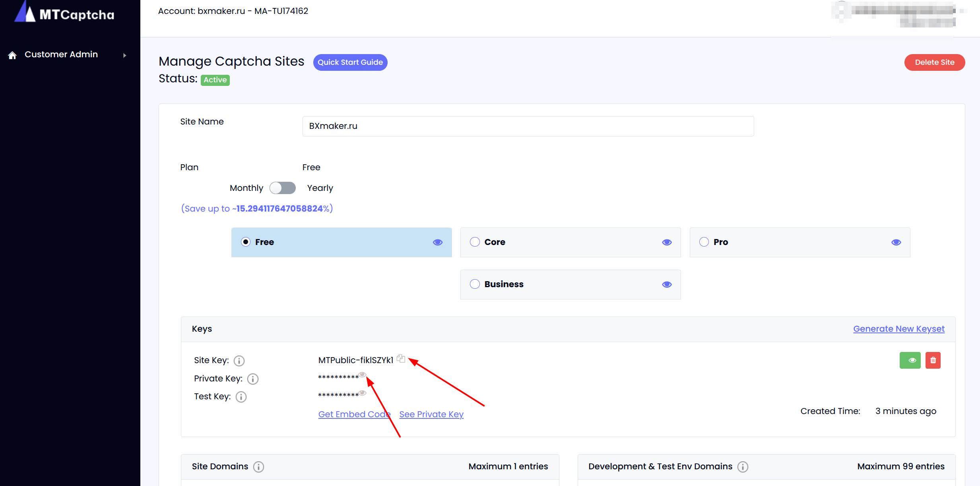Click the green eye keyset button
Screen dimensions: 980x486
(910, 360)
